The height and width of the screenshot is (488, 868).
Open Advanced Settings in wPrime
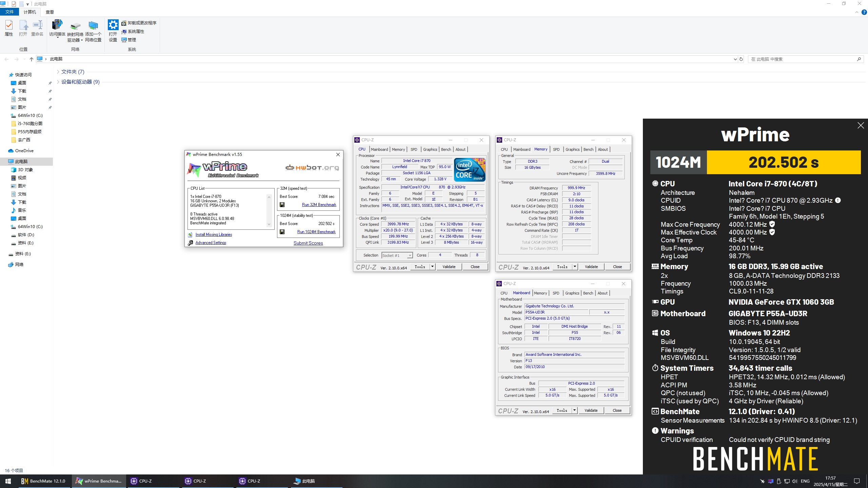(x=211, y=243)
